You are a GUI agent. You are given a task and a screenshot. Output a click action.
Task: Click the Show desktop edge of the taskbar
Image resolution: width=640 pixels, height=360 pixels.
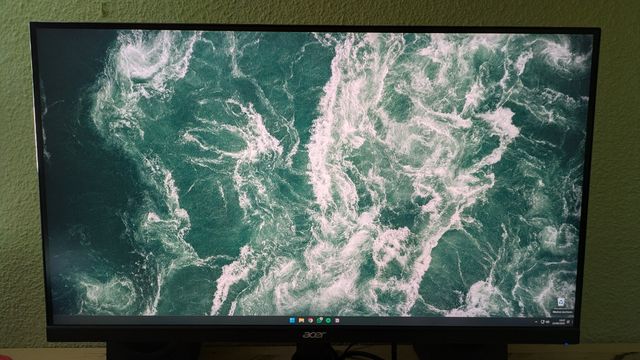coord(574,322)
